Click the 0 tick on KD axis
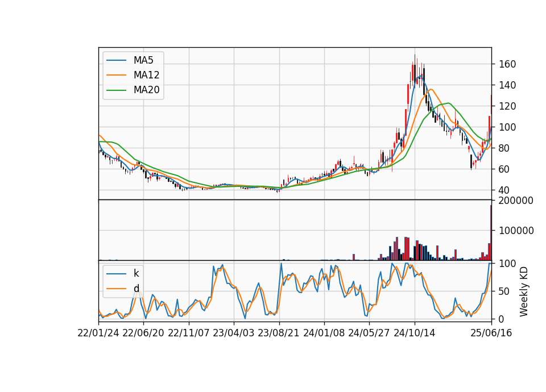 [502, 319]
